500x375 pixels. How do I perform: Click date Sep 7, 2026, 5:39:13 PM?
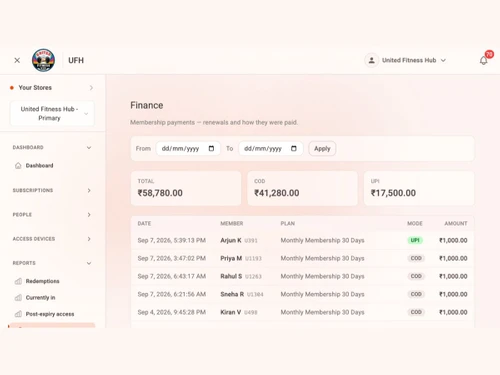pyautogui.click(x=172, y=240)
